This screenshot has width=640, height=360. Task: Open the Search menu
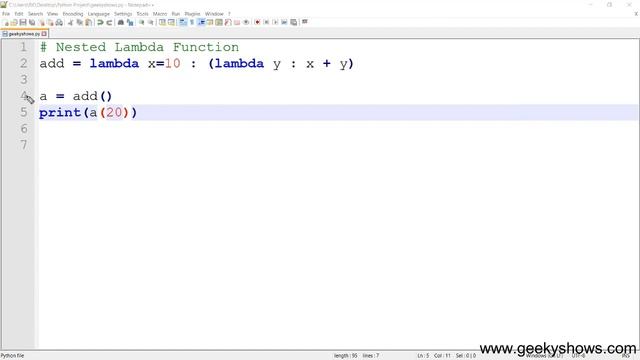tap(35, 14)
